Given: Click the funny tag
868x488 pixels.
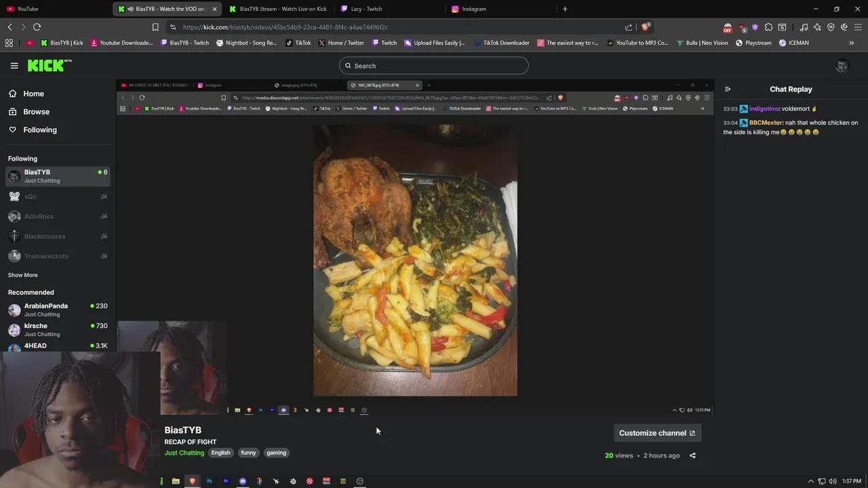Looking at the screenshot, I should (248, 453).
